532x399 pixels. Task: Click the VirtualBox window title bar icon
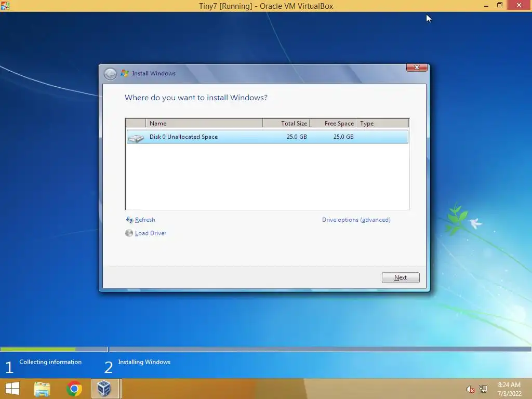[x=5, y=5]
